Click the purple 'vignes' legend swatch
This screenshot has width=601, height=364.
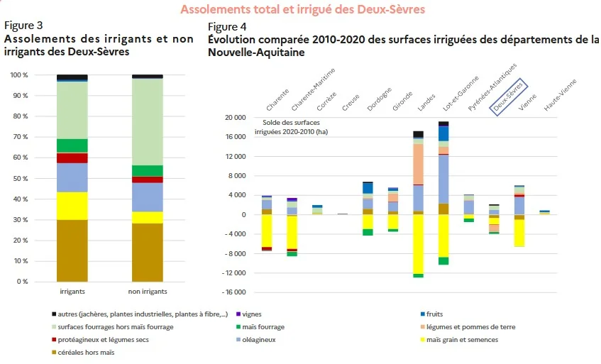(x=238, y=314)
